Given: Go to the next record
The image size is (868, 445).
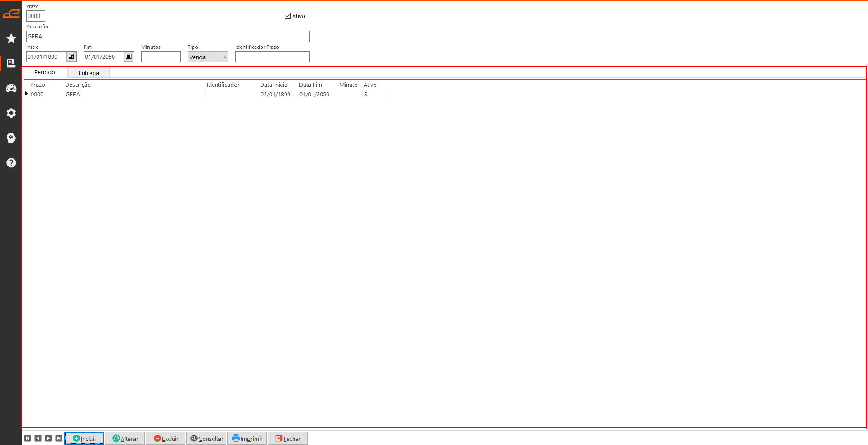Looking at the screenshot, I should coord(48,438).
